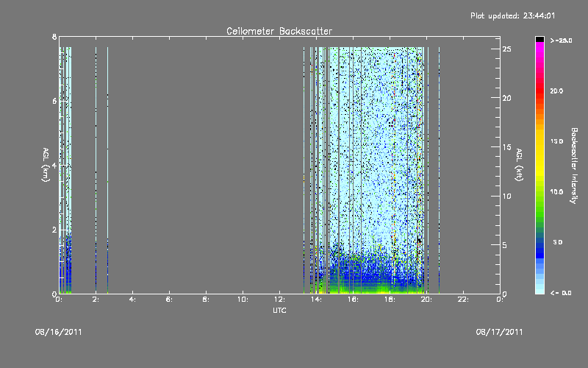Click the "10:" hour tick on UTC axis

[243, 300]
